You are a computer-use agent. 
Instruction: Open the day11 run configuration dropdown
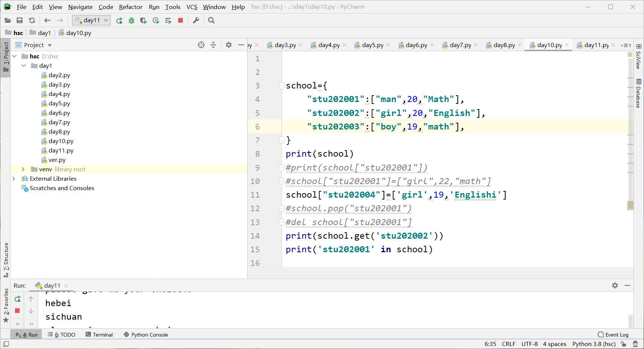(92, 20)
